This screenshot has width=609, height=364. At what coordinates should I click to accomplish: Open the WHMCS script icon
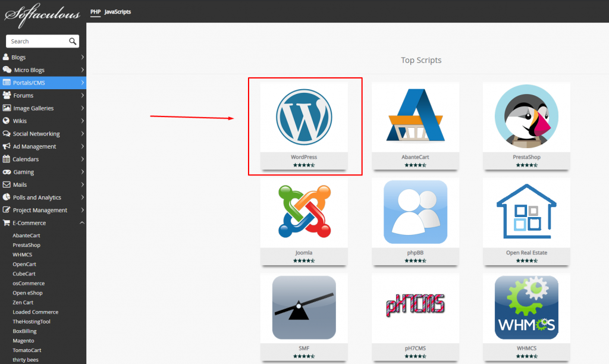coord(527,307)
